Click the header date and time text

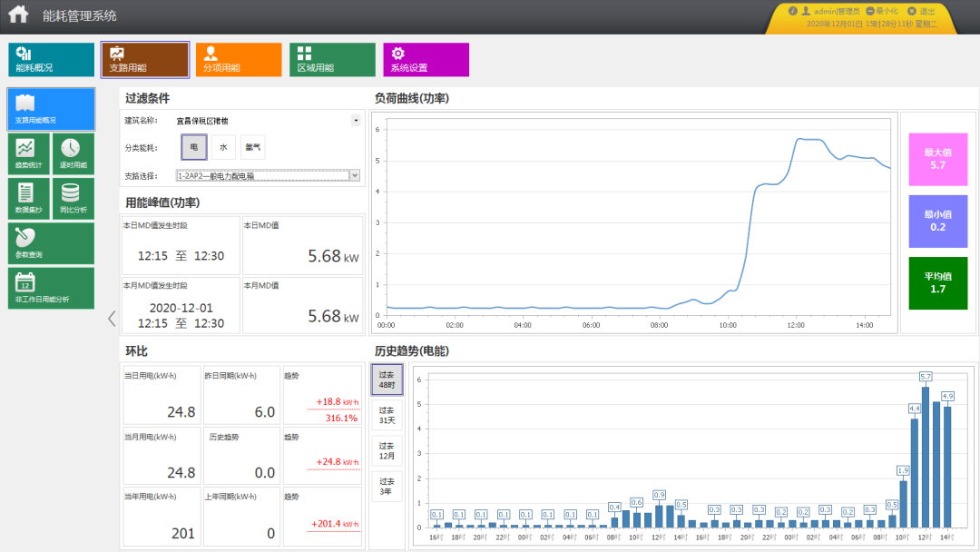point(871,24)
